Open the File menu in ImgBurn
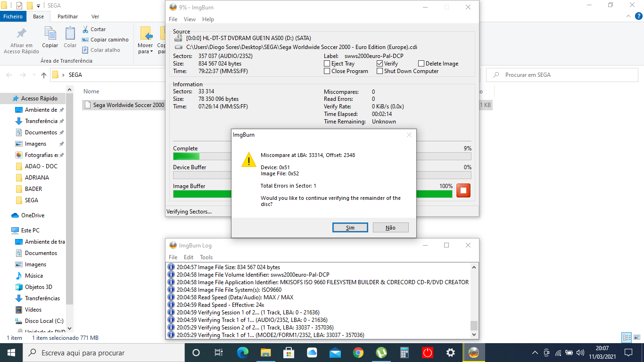This screenshot has height=362, width=644. (x=173, y=19)
